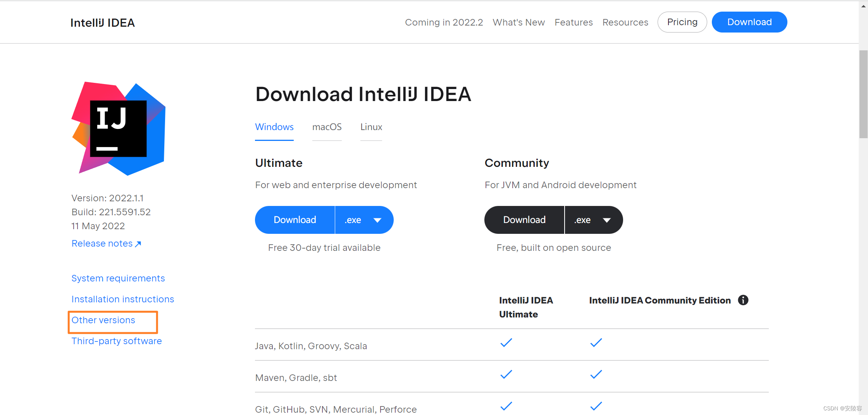The height and width of the screenshot is (415, 868).
Task: Click the 'Community' edition heading
Action: (517, 163)
